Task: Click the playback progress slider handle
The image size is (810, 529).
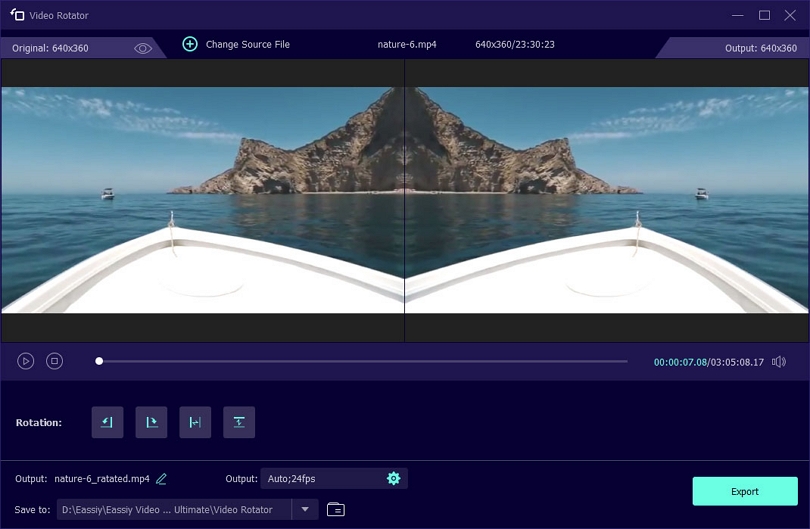Action: pyautogui.click(x=99, y=361)
